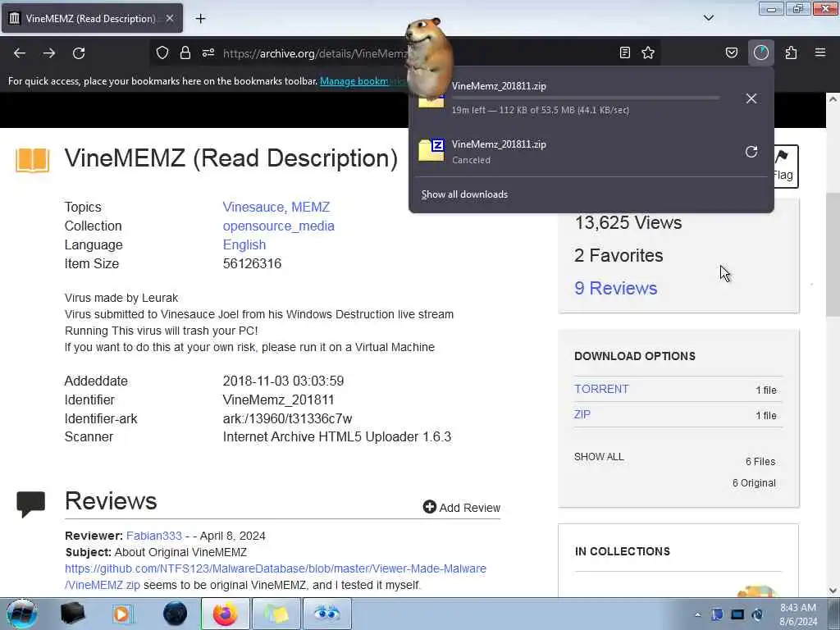Open the canceled VineMemz_201811.zip file icon

[x=431, y=151]
